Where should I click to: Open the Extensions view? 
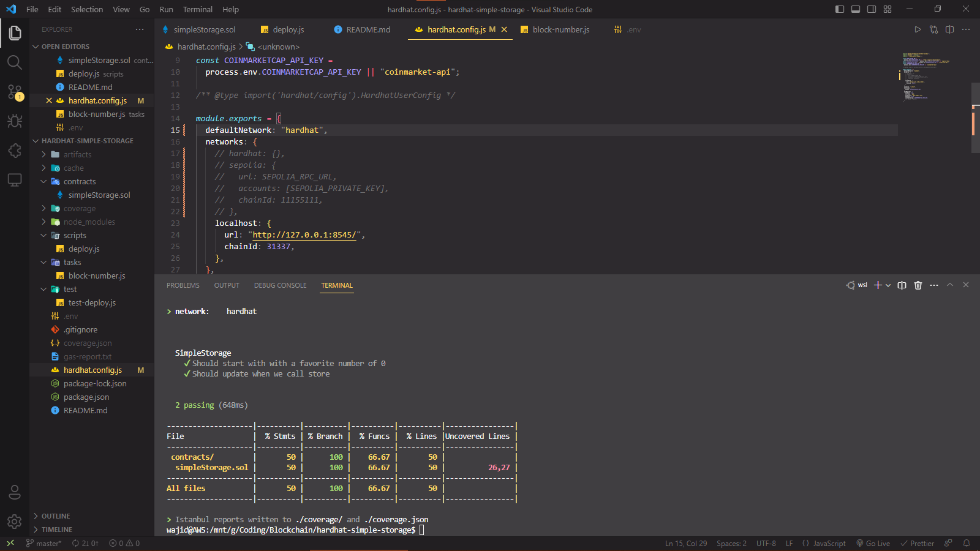click(x=15, y=151)
